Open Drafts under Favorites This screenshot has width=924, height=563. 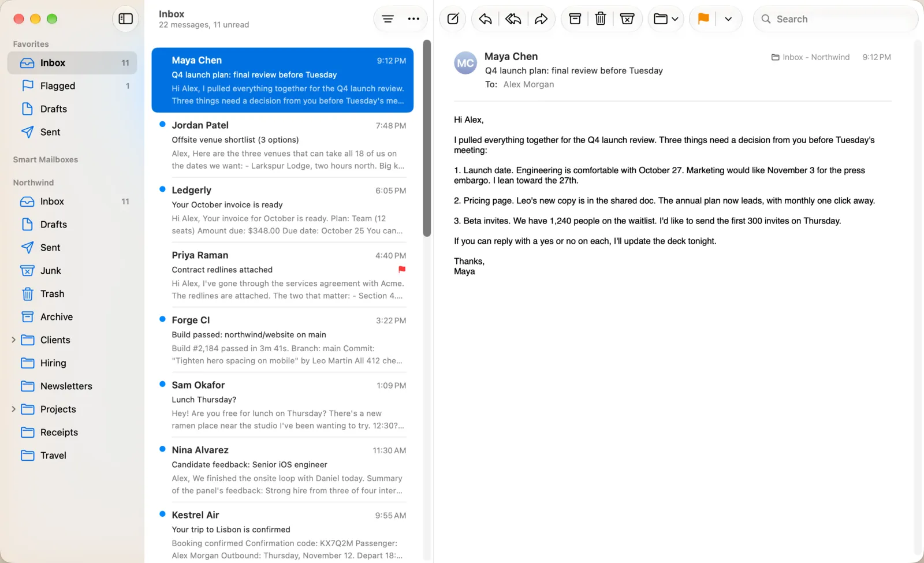coord(72,109)
